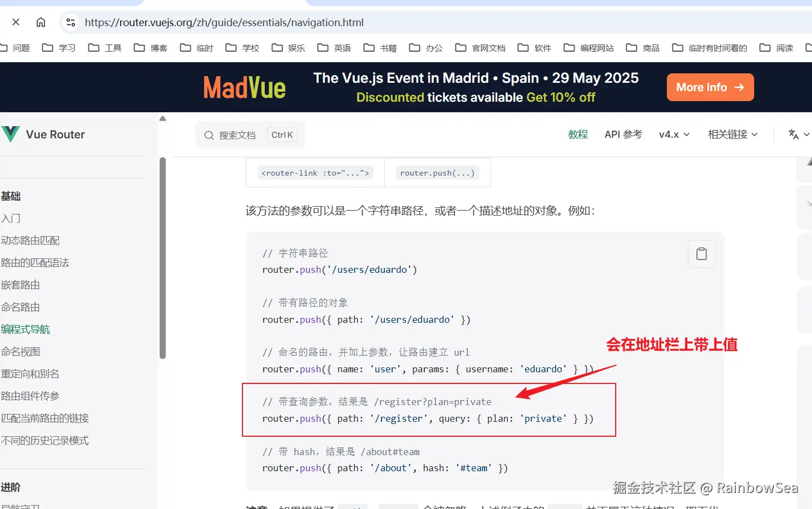This screenshot has width=812, height=509.
Task: Click the sidebar scrollbar up arrow
Action: click(163, 118)
